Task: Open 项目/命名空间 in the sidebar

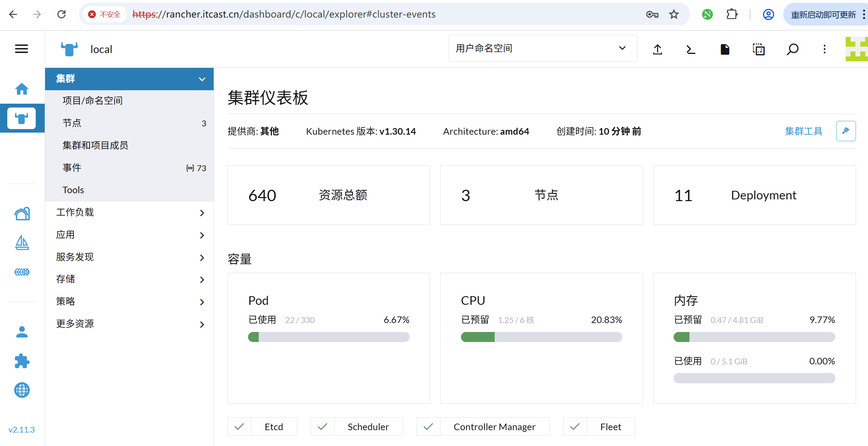Action: (x=129, y=101)
